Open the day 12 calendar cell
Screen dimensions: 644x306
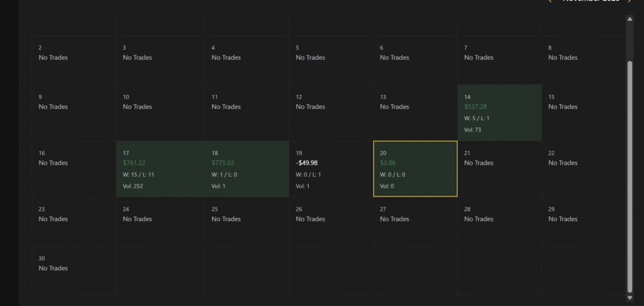pos(331,112)
